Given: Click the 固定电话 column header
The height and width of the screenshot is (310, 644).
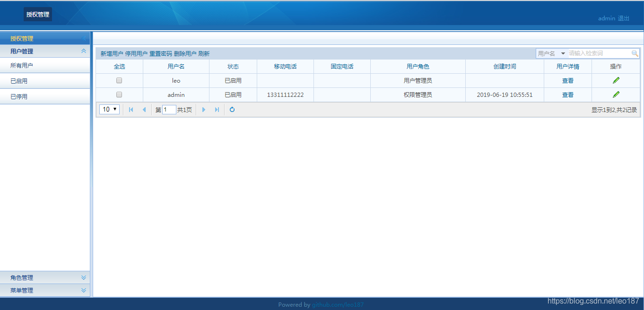Looking at the screenshot, I should pyautogui.click(x=342, y=67).
